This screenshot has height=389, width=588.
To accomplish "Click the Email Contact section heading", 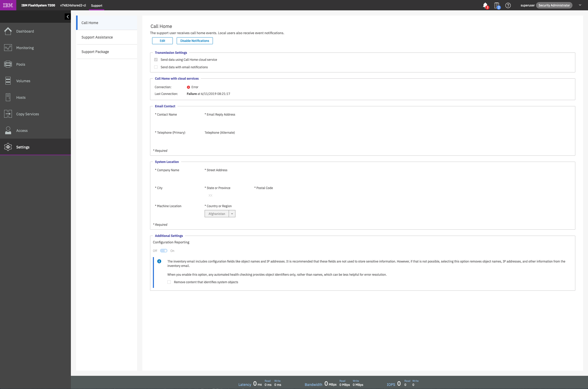I will (165, 106).
